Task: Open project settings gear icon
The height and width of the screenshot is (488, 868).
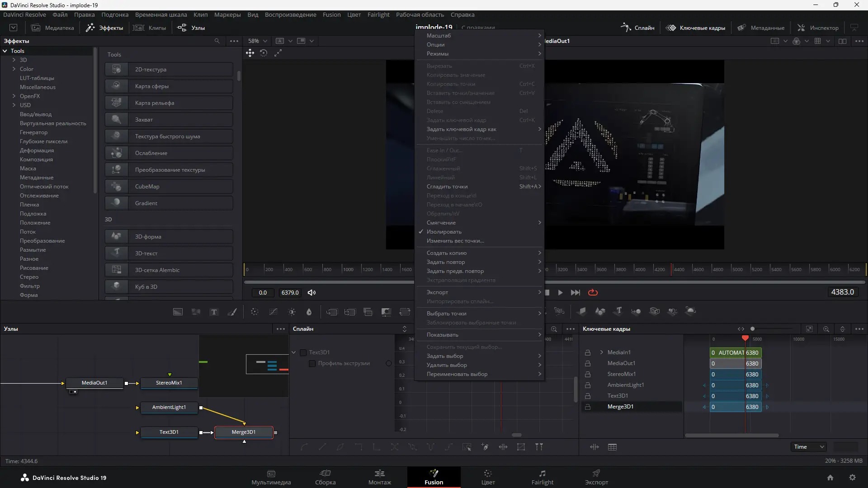Action: [852, 478]
